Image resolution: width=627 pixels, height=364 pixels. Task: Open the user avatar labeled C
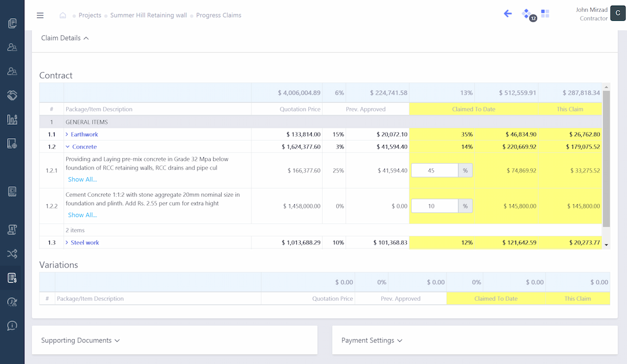pyautogui.click(x=617, y=13)
